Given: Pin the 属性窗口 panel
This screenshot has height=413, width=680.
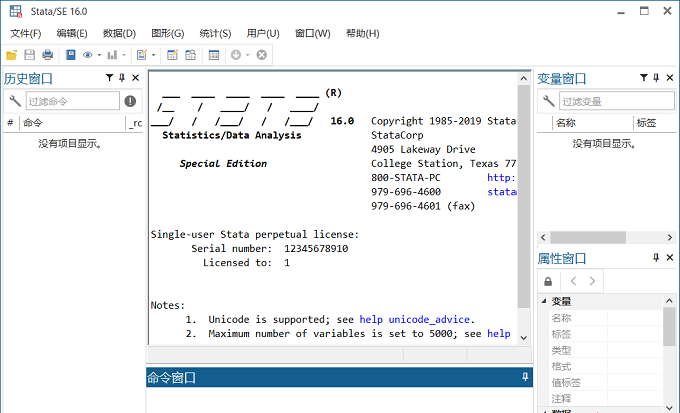Looking at the screenshot, I should (x=656, y=257).
